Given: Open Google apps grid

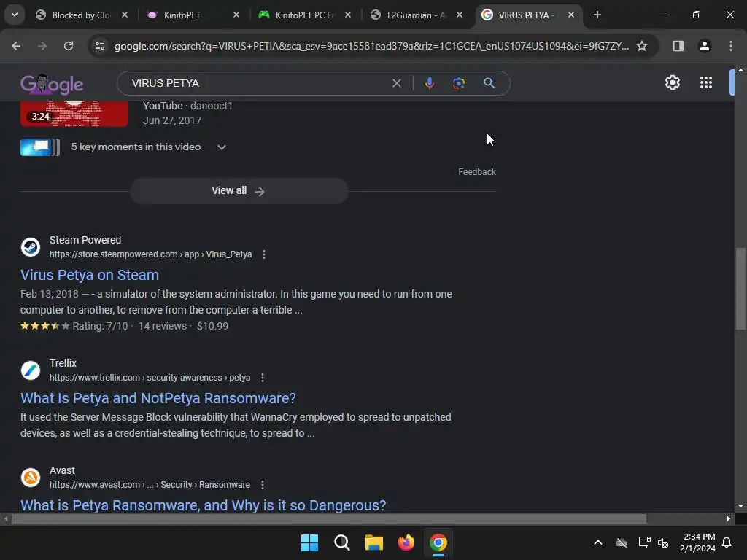Looking at the screenshot, I should [x=705, y=83].
